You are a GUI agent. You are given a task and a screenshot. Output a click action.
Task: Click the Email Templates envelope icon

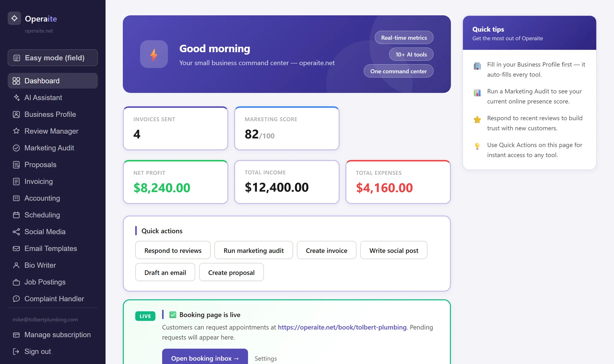point(16,248)
